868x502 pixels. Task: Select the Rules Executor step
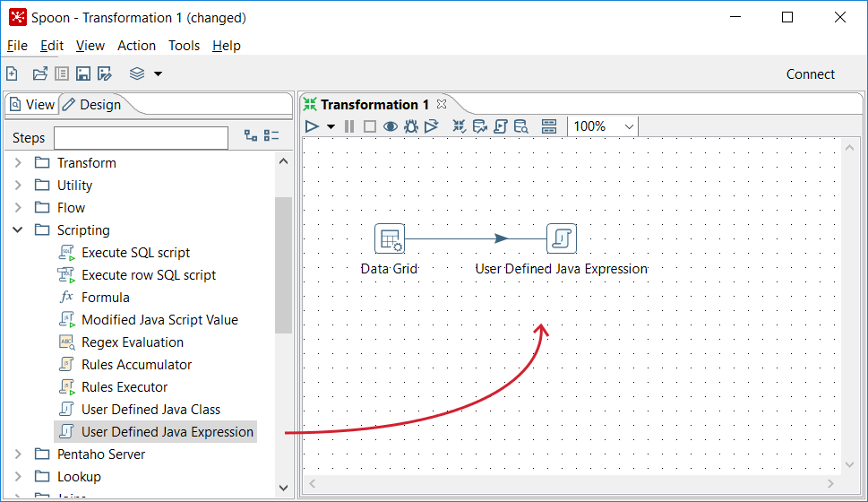coord(125,387)
